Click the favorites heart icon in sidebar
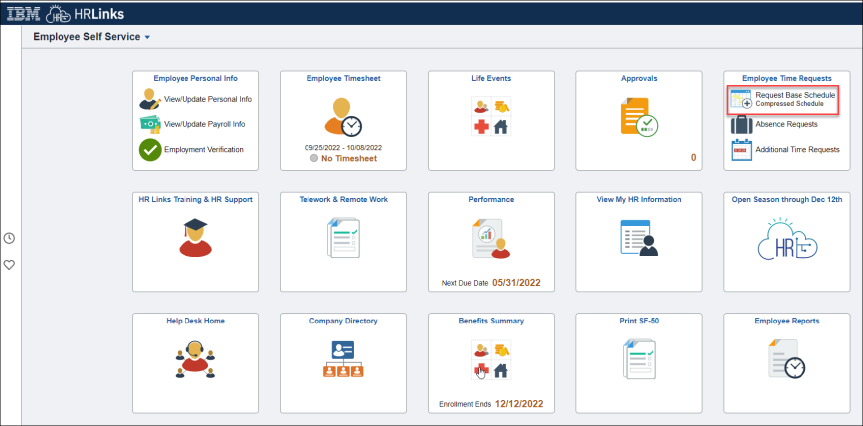This screenshot has height=426, width=863. pyautogui.click(x=9, y=265)
